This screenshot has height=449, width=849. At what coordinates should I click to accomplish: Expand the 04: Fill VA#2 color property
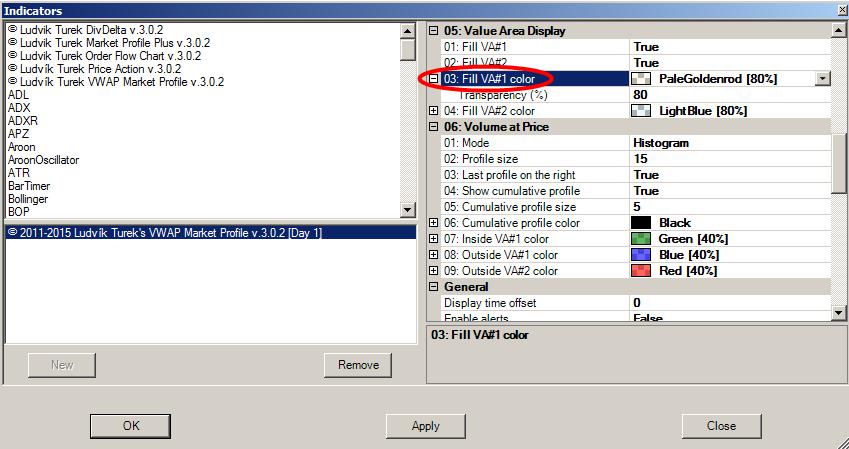coord(433,111)
